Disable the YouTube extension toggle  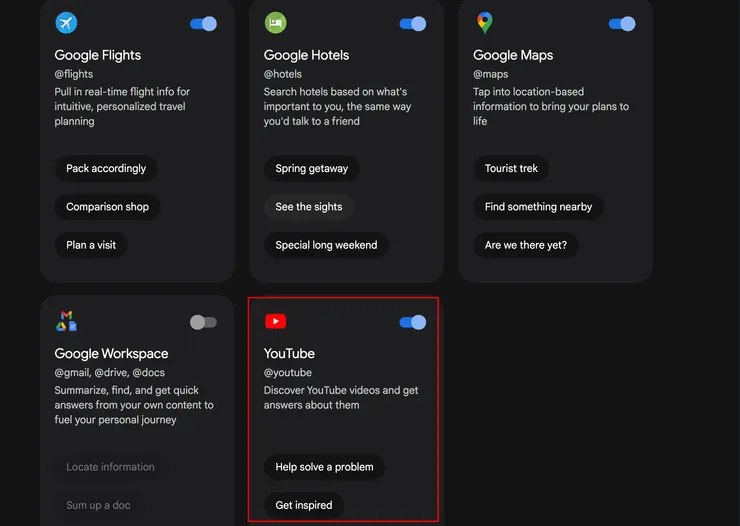click(x=412, y=322)
